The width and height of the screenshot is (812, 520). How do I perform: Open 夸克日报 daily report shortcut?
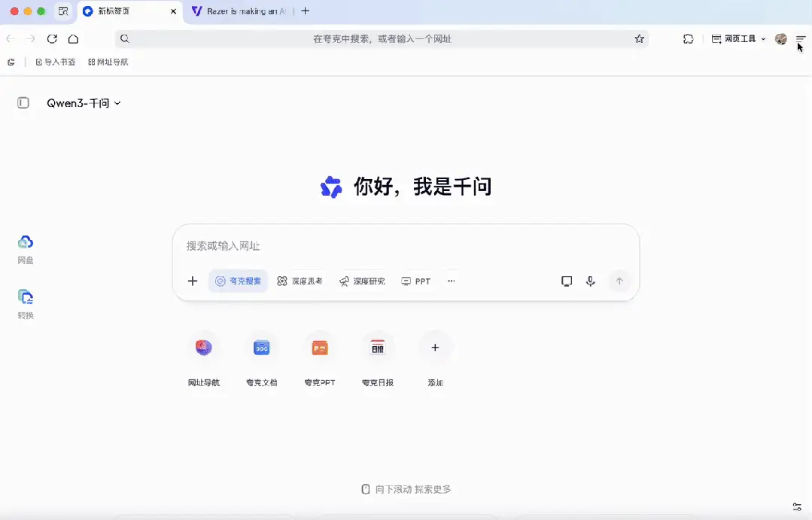tap(377, 347)
